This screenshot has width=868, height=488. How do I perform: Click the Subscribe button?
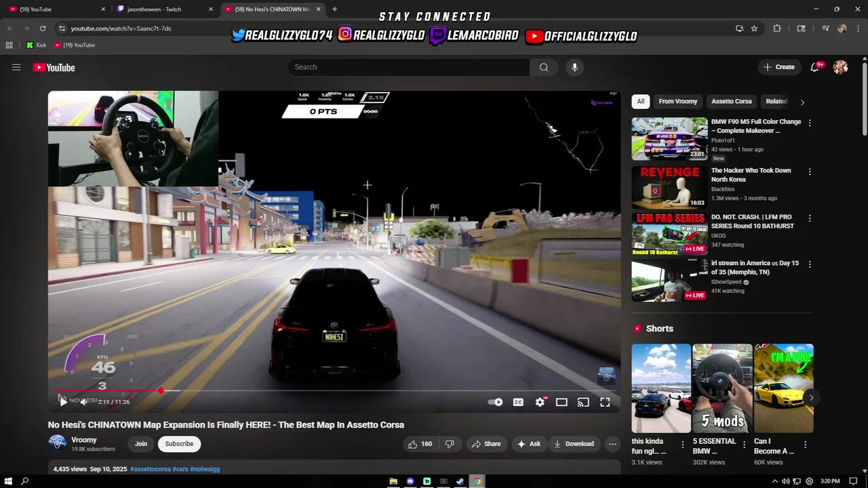click(x=179, y=444)
